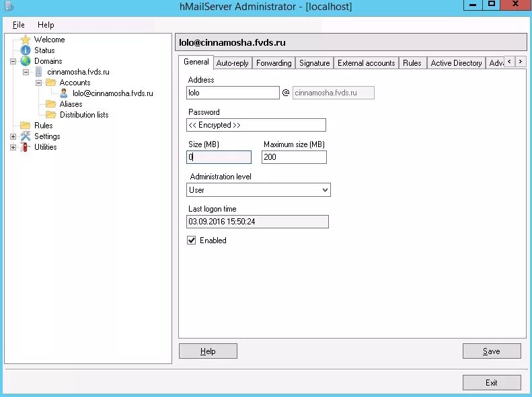Screen dimensions: 532x397
Task: Click the blue Status info icon
Action: coord(26,50)
